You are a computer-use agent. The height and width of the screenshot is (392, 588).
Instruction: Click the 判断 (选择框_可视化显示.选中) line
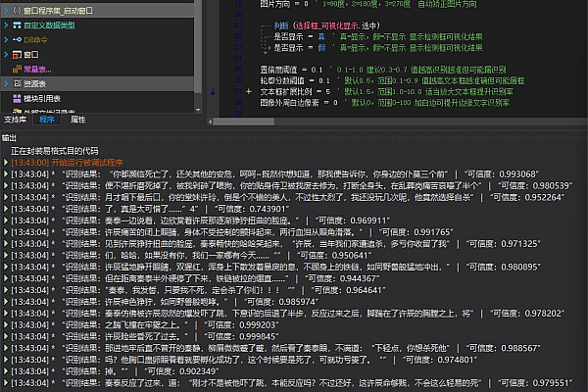click(326, 25)
